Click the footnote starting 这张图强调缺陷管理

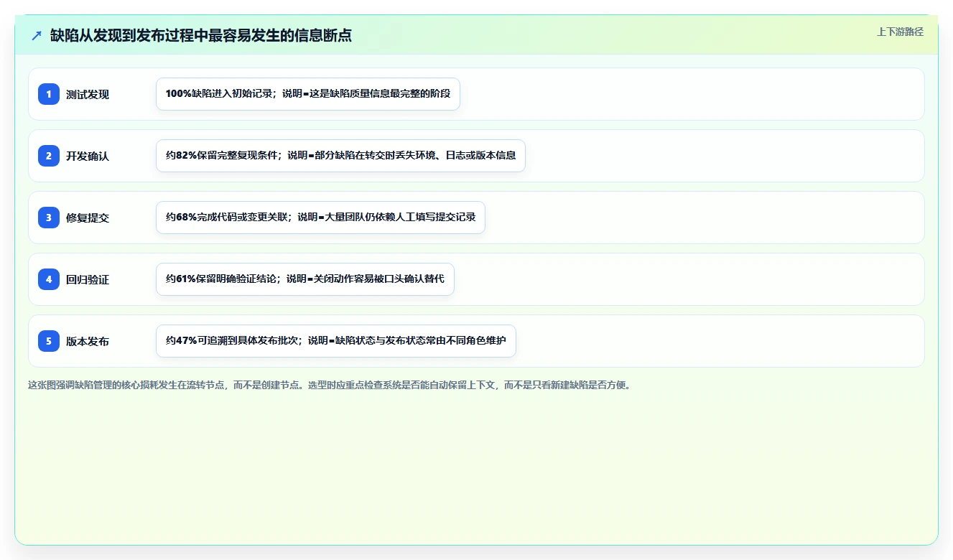(330, 385)
